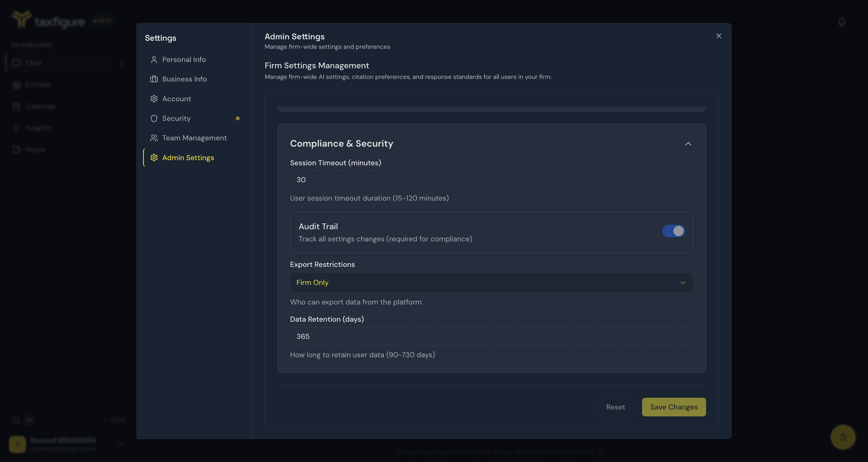Click Save Changes button
Image resolution: width=868 pixels, height=462 pixels.
(674, 407)
